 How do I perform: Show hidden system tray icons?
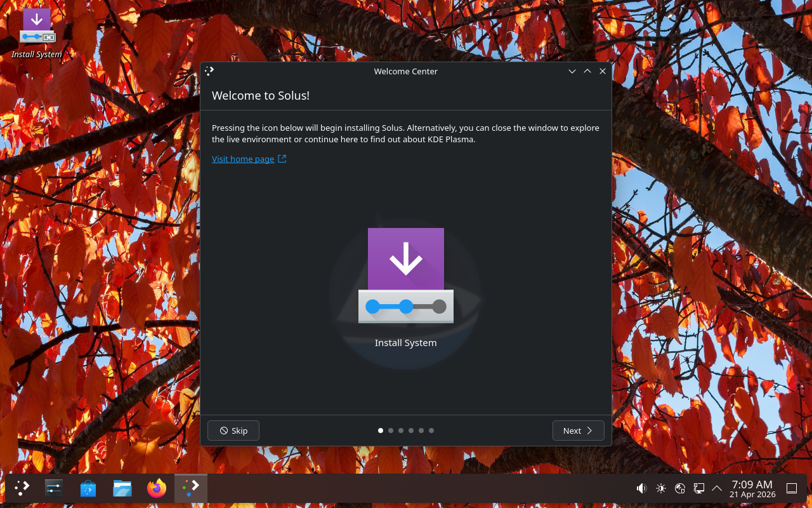(717, 488)
